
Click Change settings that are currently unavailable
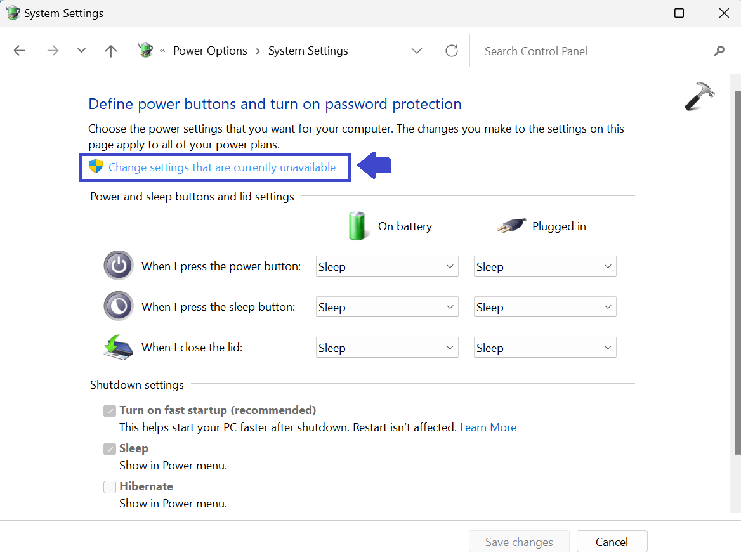[x=222, y=167]
